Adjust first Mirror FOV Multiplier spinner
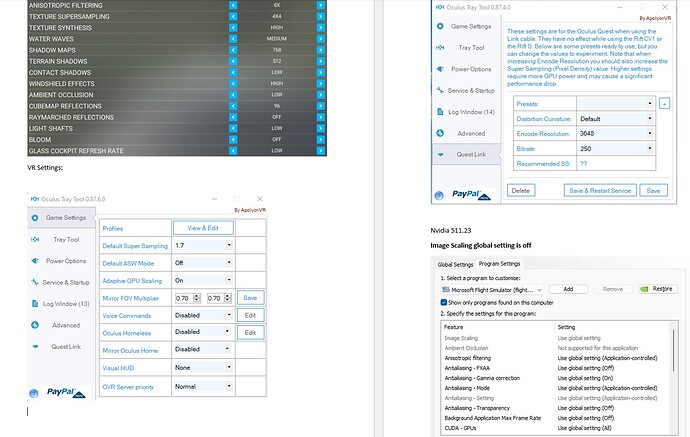 (197, 298)
